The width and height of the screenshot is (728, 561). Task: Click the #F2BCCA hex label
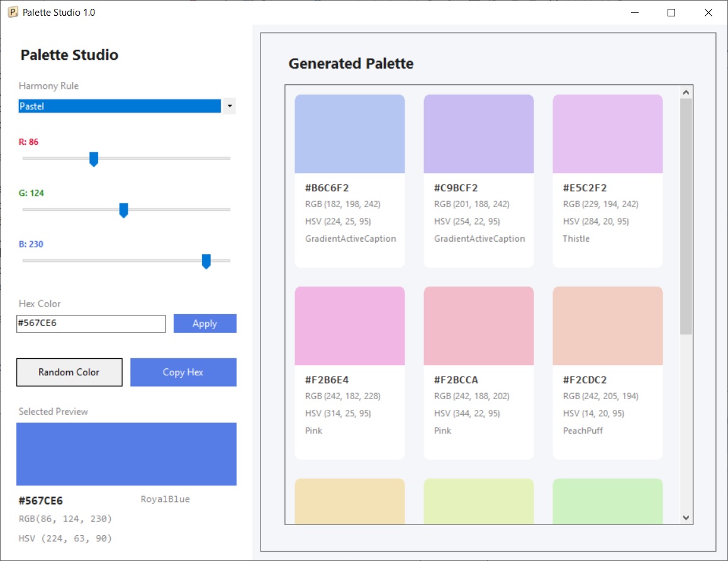[456, 380]
